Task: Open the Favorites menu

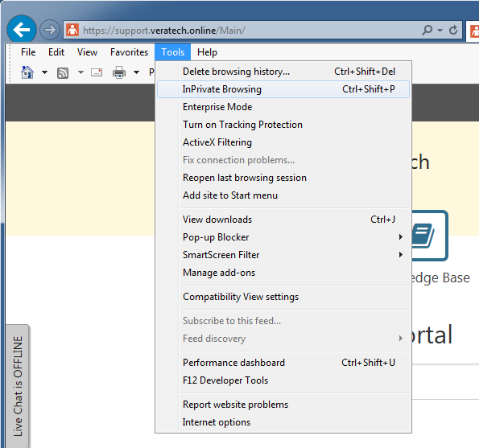Action: tap(129, 52)
